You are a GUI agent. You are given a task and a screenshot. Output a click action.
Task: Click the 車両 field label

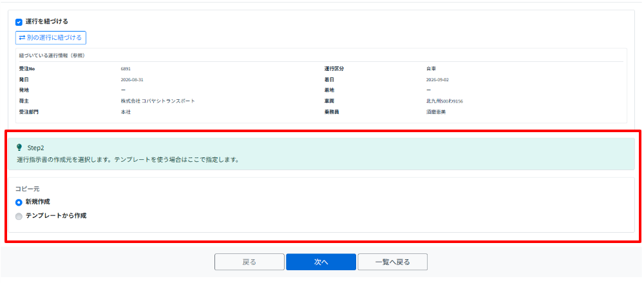coord(329,101)
